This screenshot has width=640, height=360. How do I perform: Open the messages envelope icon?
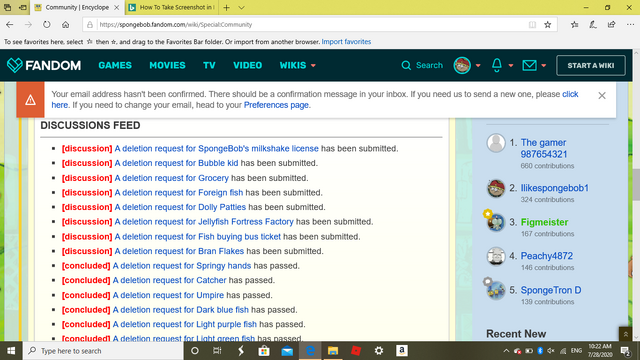click(529, 65)
